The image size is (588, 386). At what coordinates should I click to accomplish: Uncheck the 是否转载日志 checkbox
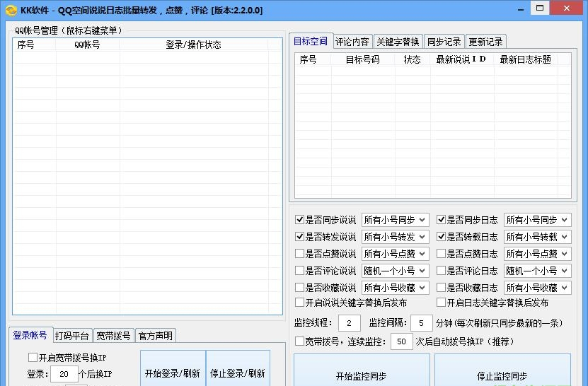click(441, 236)
